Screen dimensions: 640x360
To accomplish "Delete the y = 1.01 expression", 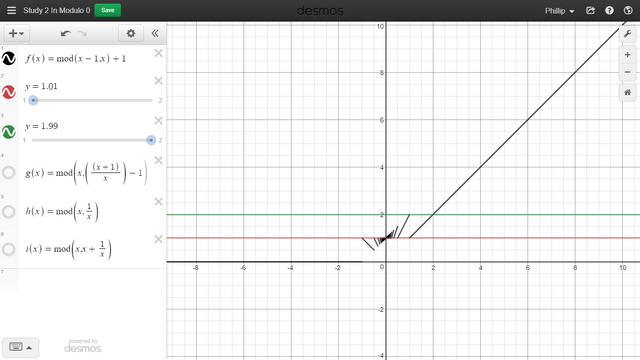I will (x=158, y=81).
